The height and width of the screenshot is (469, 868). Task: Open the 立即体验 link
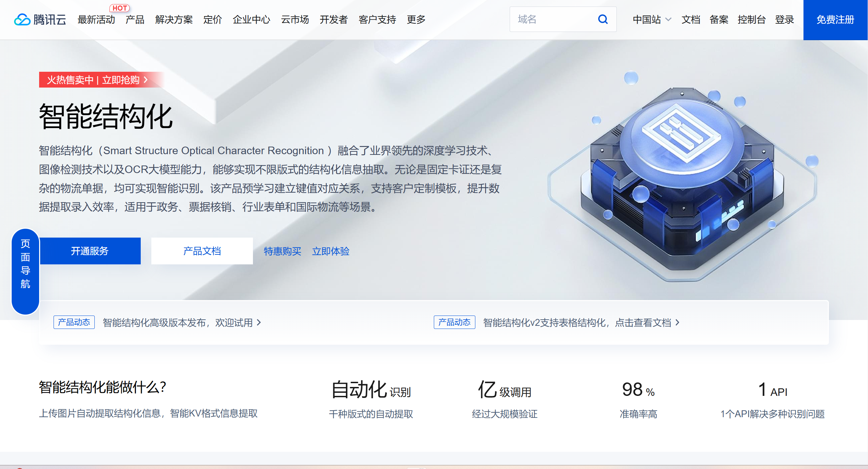coord(331,251)
